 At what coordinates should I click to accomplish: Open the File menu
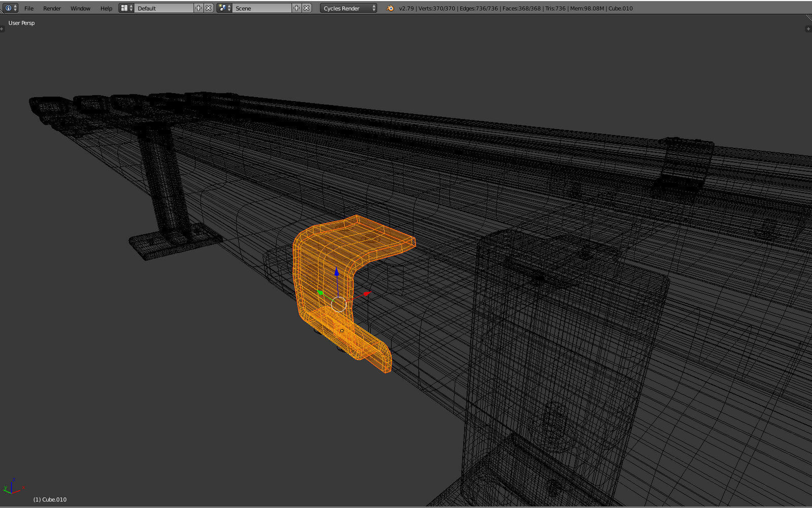click(x=29, y=8)
